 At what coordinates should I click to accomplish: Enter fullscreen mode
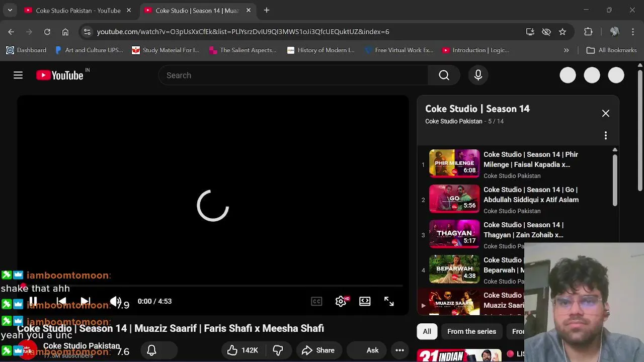pos(389,301)
